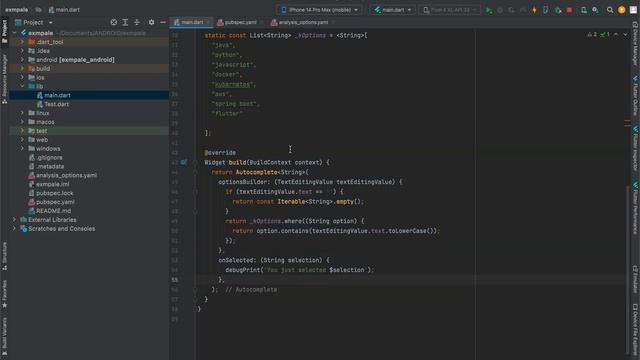Trigger Flutter Hot Reload lightning icon

[534, 10]
